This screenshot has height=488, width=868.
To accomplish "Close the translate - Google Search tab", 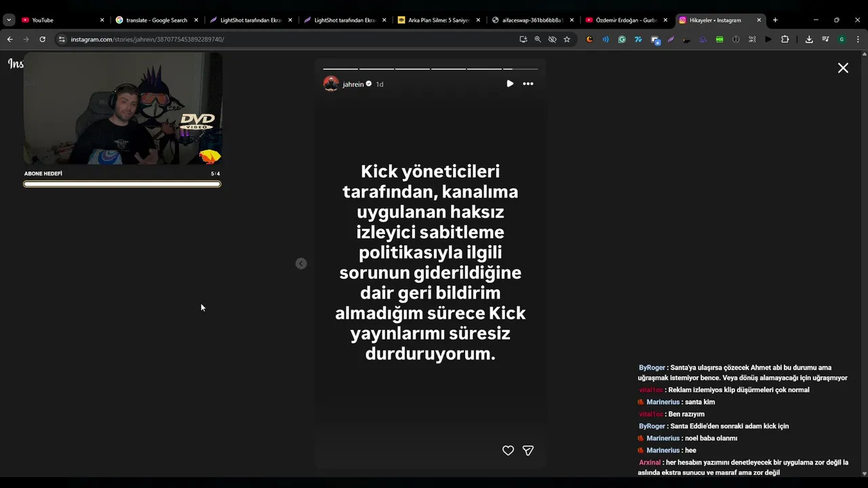I will (196, 20).
